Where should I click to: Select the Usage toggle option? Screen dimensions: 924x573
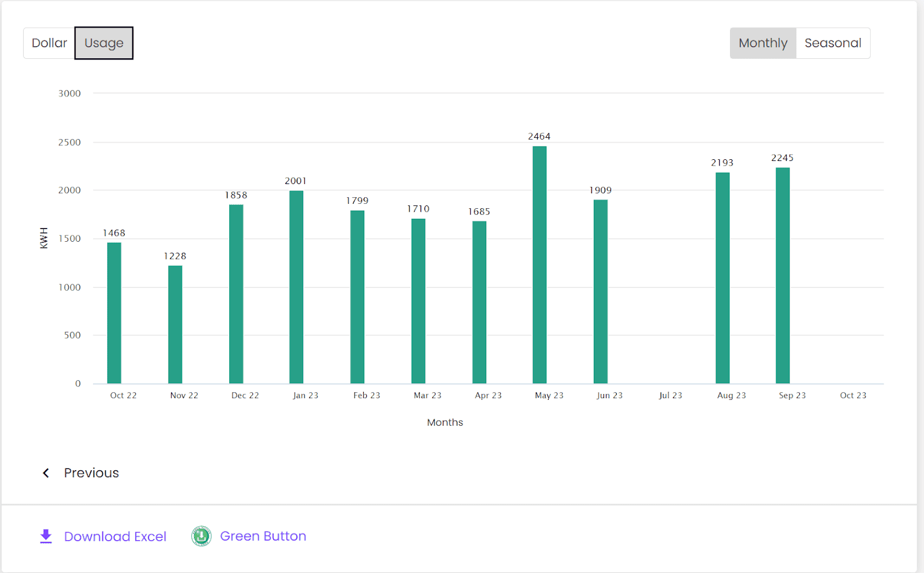tap(104, 43)
